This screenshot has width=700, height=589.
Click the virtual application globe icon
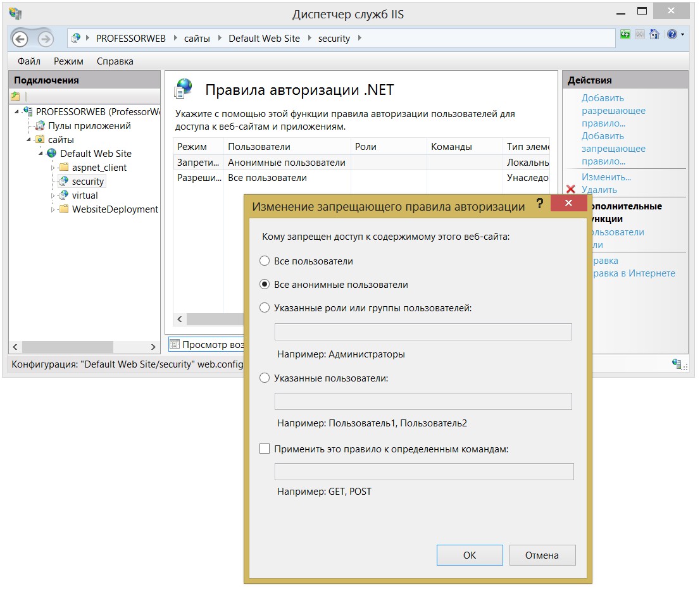(65, 195)
